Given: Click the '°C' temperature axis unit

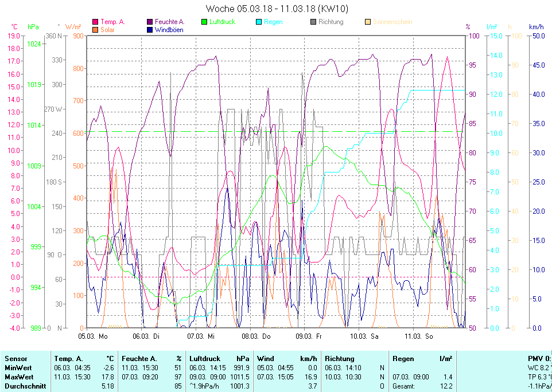Looking at the screenshot, I should pyautogui.click(x=14, y=27).
